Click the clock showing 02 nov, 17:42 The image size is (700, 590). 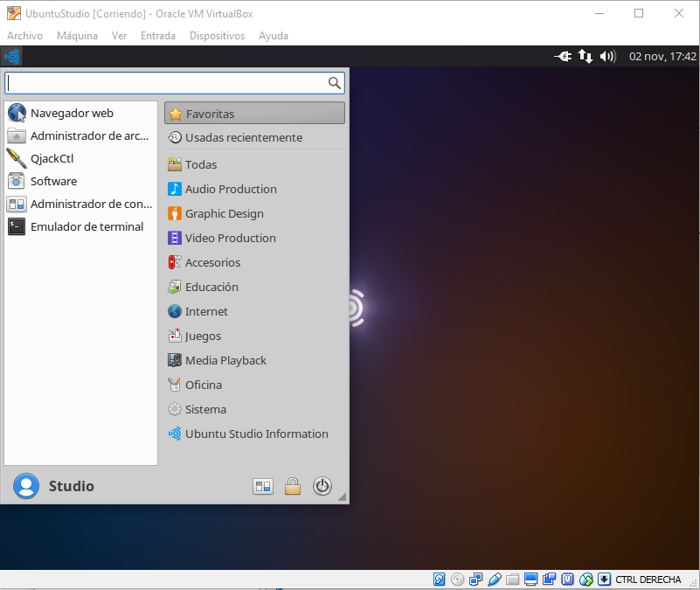(x=662, y=57)
